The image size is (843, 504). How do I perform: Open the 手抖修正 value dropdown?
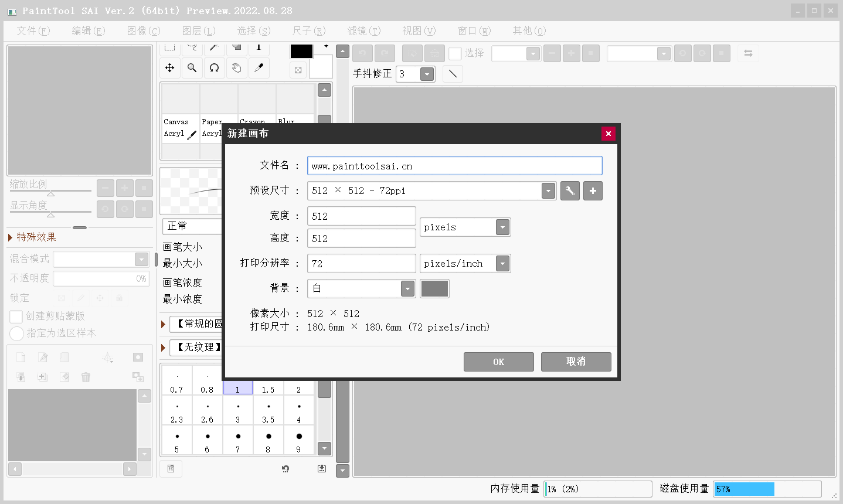427,74
